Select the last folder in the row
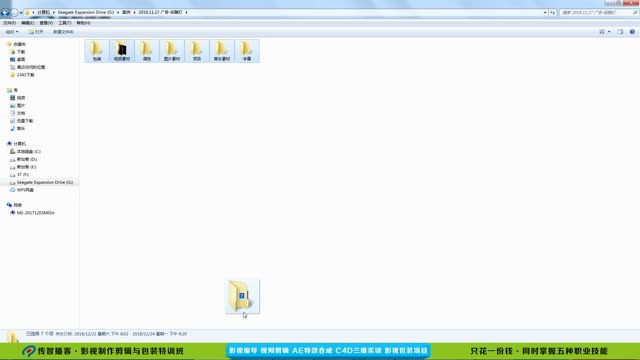 point(247,51)
